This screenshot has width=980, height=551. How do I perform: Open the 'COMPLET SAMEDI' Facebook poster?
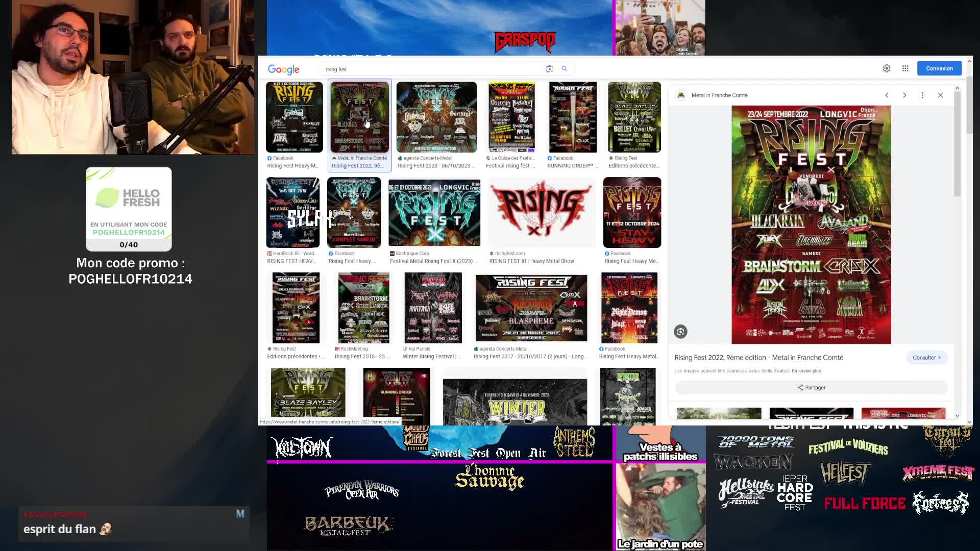354,212
